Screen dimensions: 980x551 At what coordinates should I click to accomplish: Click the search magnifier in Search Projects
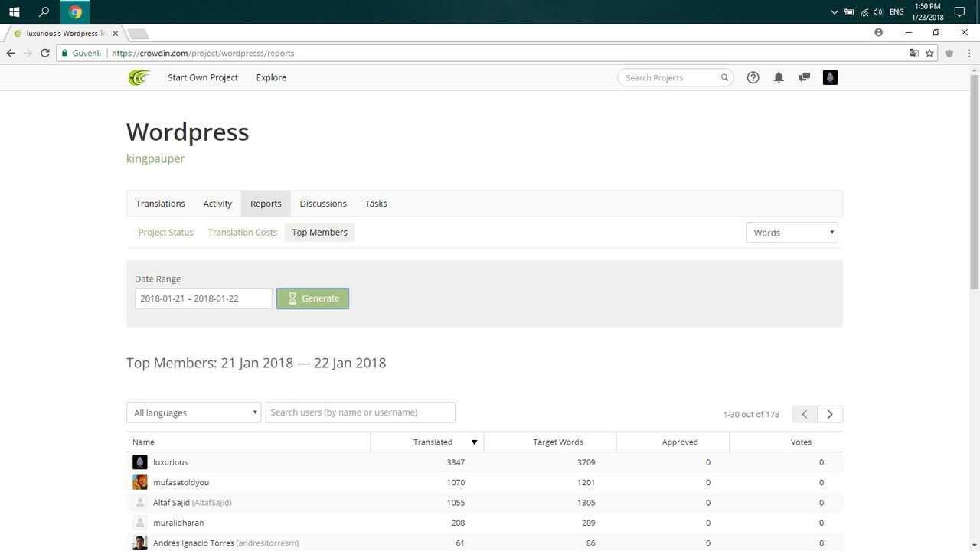tap(724, 77)
